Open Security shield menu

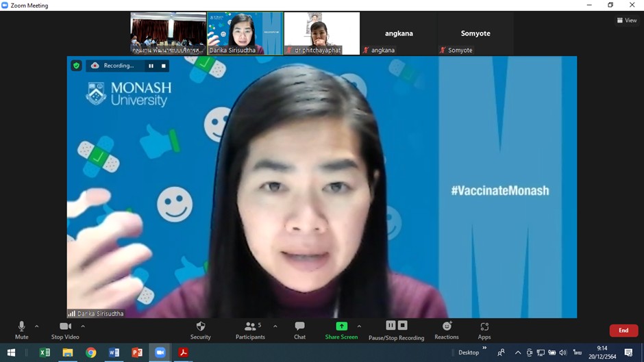201,331
